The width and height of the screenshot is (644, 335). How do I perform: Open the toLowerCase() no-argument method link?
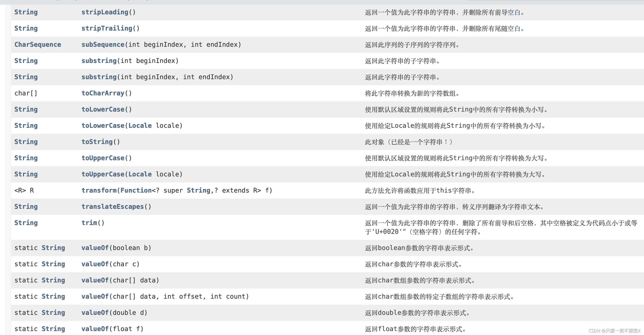tap(103, 110)
